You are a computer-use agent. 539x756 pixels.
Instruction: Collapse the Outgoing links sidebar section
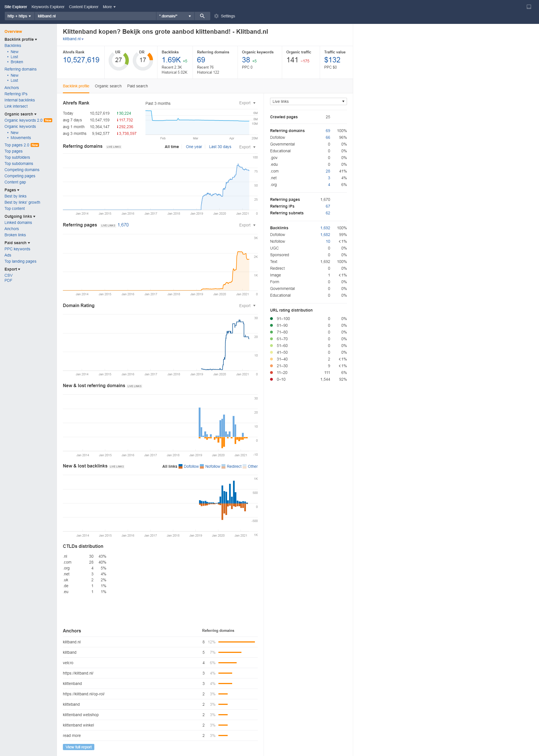point(20,216)
